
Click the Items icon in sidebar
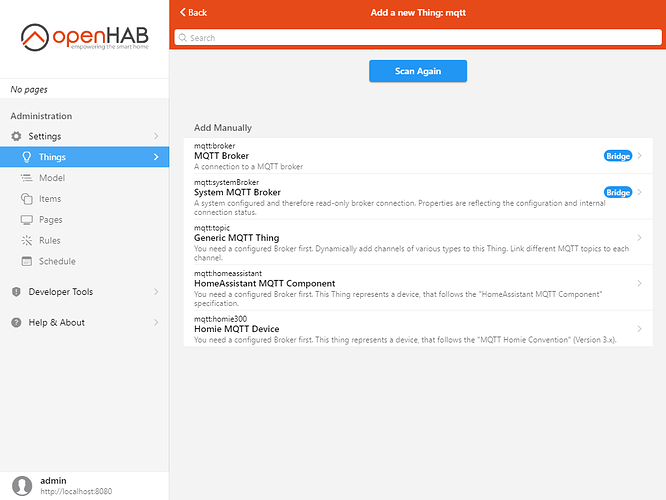(x=27, y=199)
